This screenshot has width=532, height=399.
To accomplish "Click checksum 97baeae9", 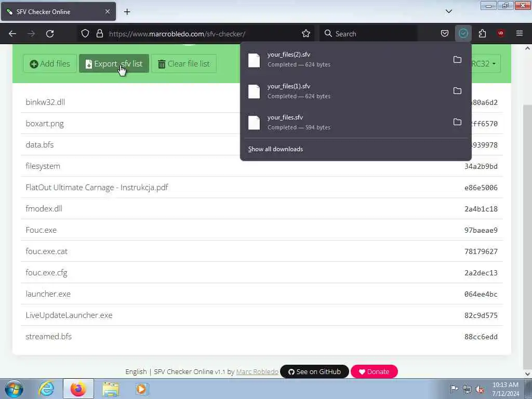I will click(x=481, y=230).
